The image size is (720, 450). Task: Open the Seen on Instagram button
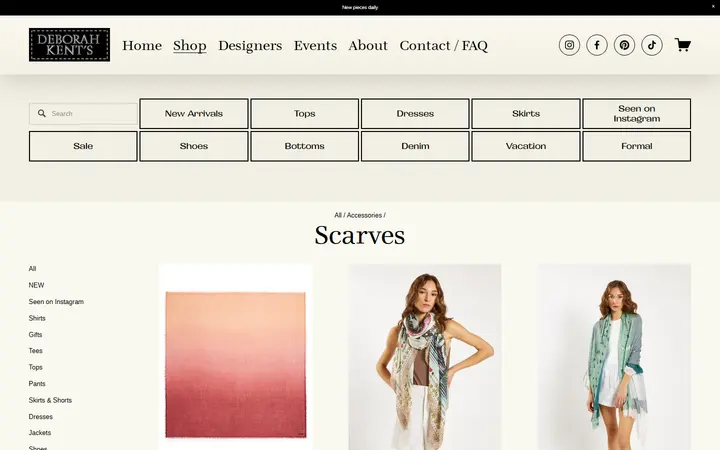[636, 113]
